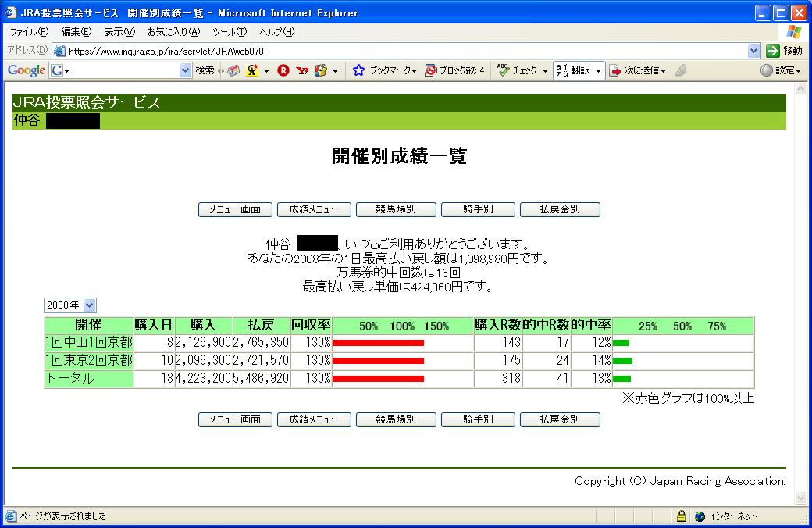Image resolution: width=812 pixels, height=528 pixels.
Task: Click 騎手別 button above the table
Action: tap(478, 209)
